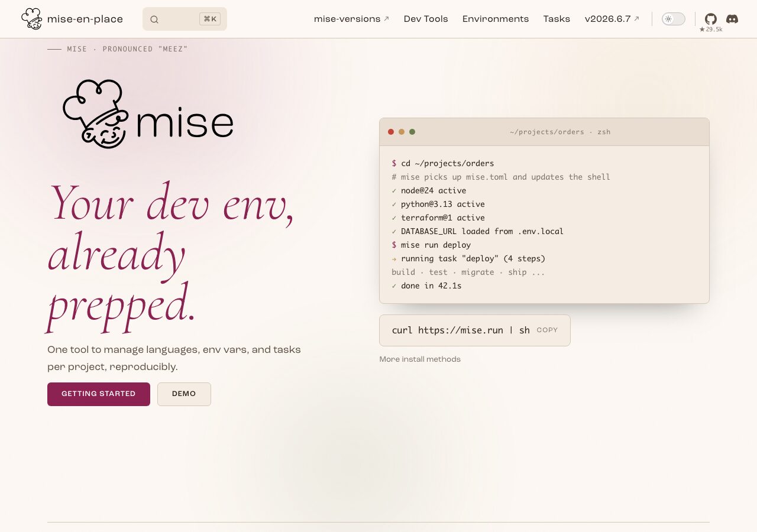757x532 pixels.
Task: Click the search magnifier icon
Action: [154, 20]
